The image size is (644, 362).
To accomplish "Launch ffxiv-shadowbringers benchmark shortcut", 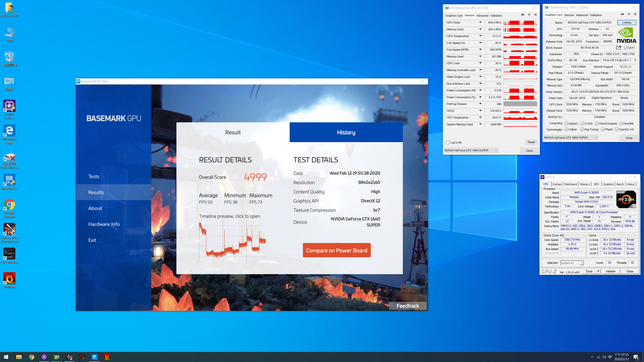I will coord(9,256).
